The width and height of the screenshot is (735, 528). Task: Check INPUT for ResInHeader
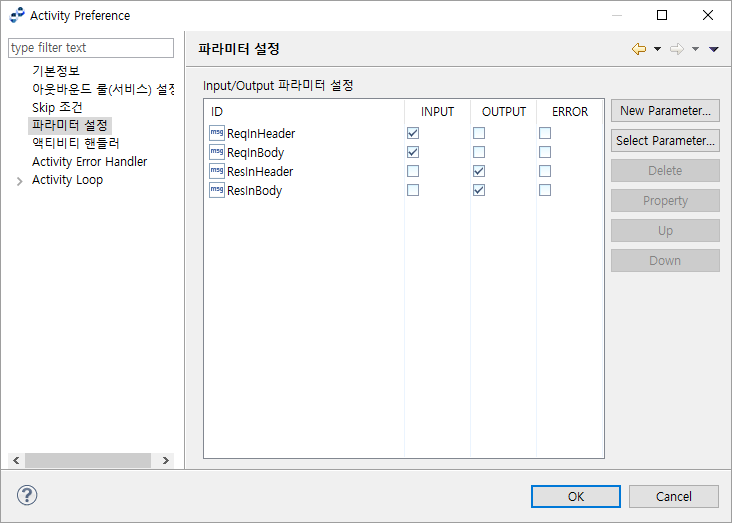click(x=413, y=171)
